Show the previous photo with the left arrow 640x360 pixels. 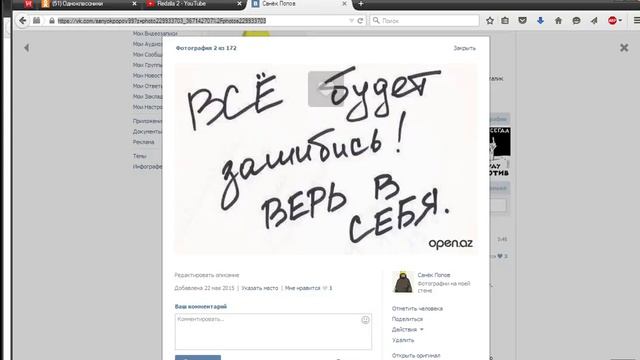point(27,48)
